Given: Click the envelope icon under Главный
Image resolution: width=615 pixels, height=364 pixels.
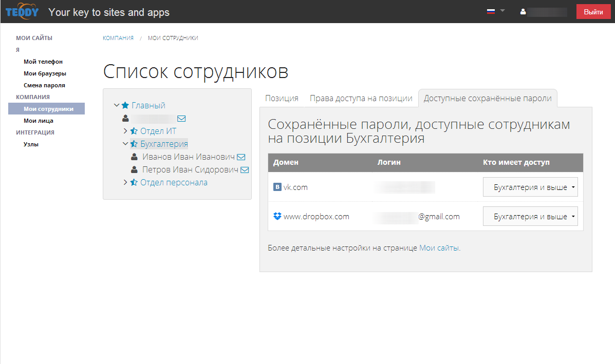Looking at the screenshot, I should 181,118.
